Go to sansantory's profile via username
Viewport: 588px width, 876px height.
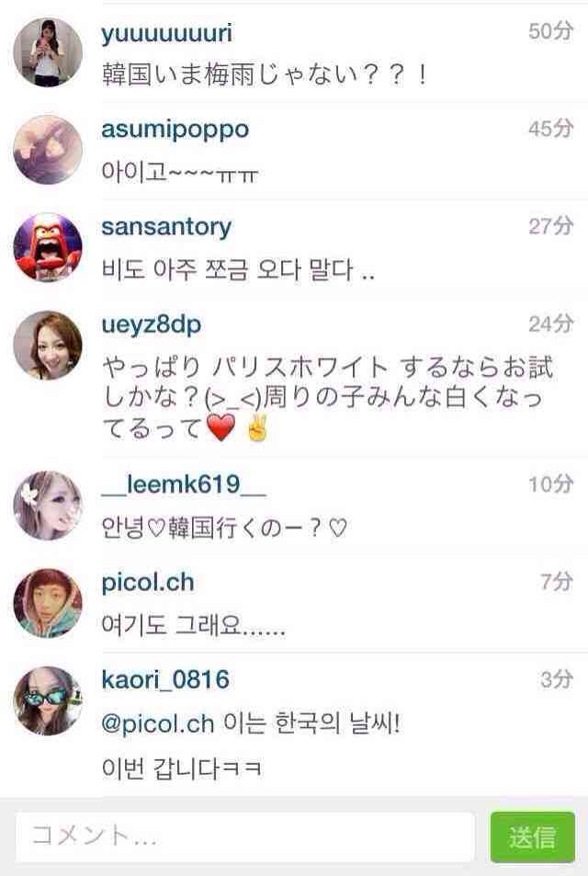166,227
